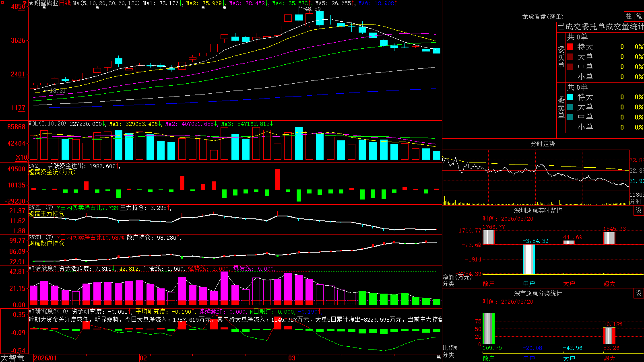Click the 委买单 section label
644x362 pixels.
click(x=561, y=57)
